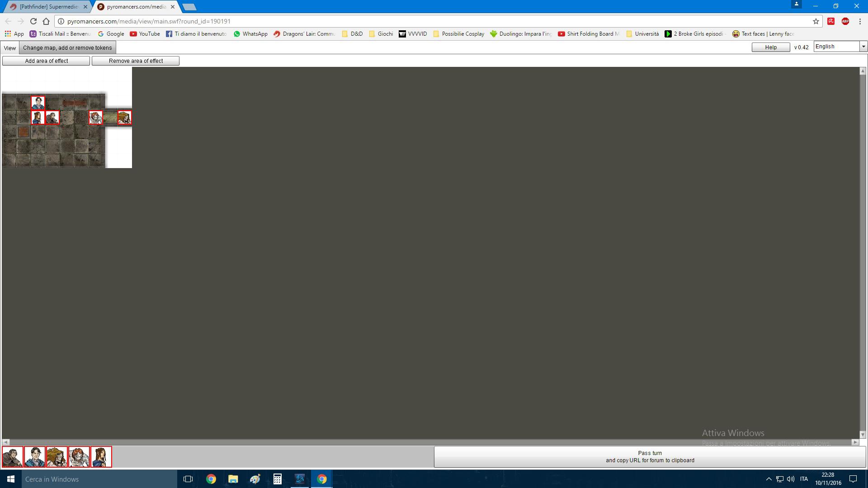Click the brown-haired creature token in the corridor
This screenshot has height=488, width=868.
(x=125, y=117)
